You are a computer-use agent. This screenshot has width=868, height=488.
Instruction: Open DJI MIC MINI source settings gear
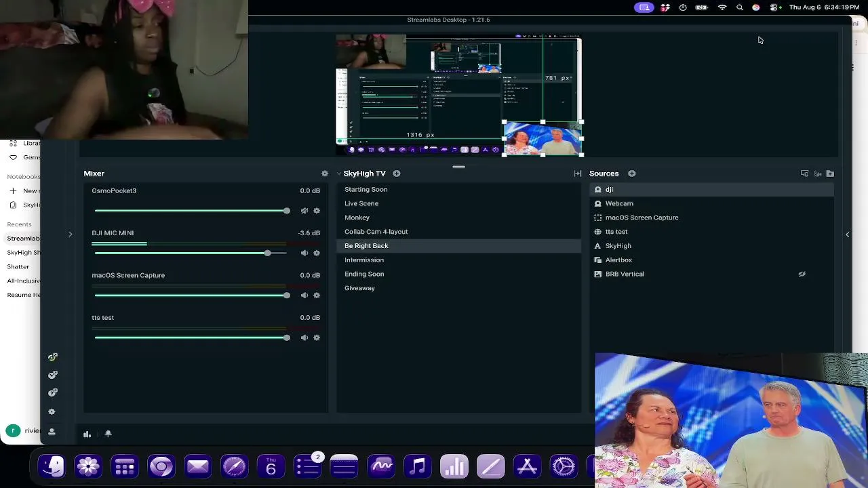pyautogui.click(x=317, y=253)
